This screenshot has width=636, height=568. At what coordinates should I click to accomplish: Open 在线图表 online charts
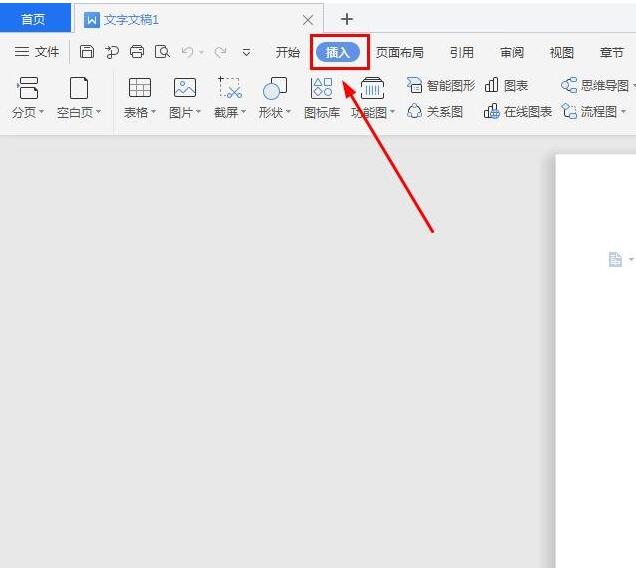[518, 111]
